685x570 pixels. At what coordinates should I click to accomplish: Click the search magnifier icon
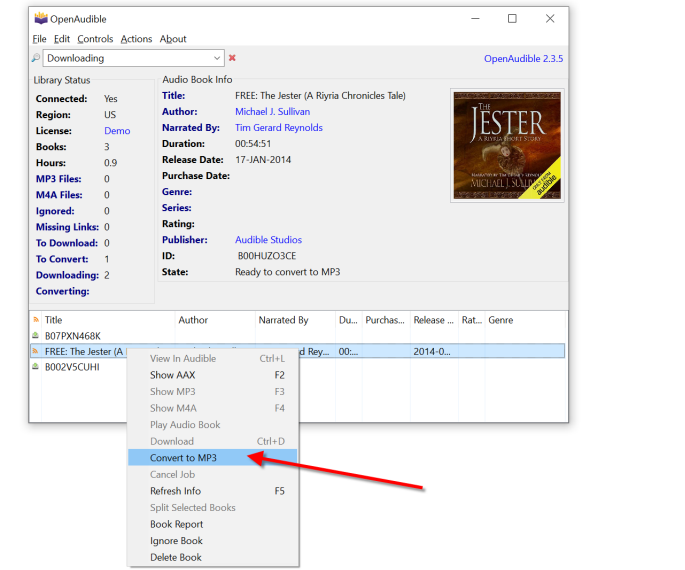point(36,58)
